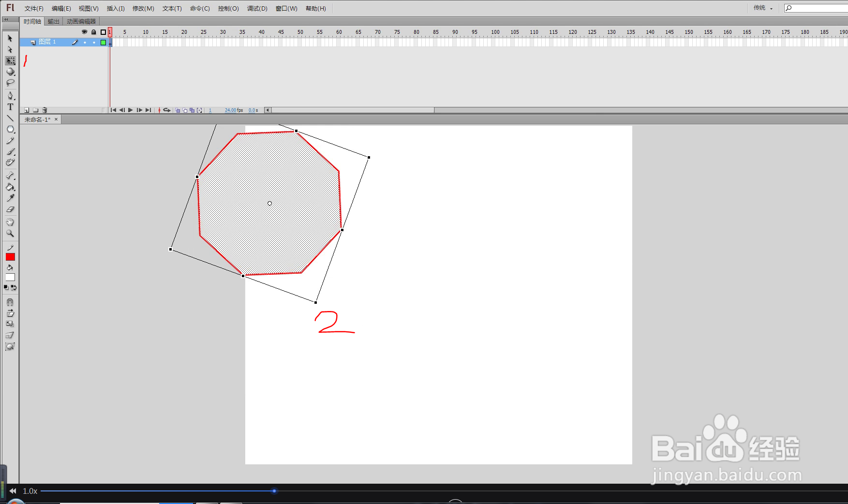
Task: Click inside the search field at top right
Action: click(818, 8)
